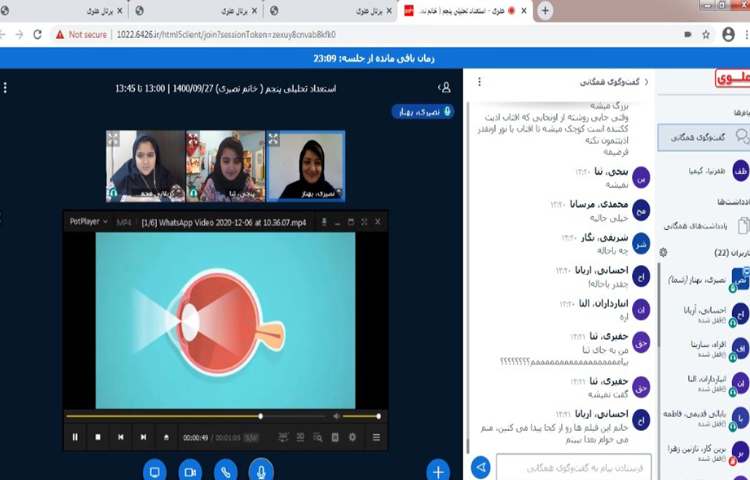Reload the browser page
750x480 pixels.
(37, 34)
